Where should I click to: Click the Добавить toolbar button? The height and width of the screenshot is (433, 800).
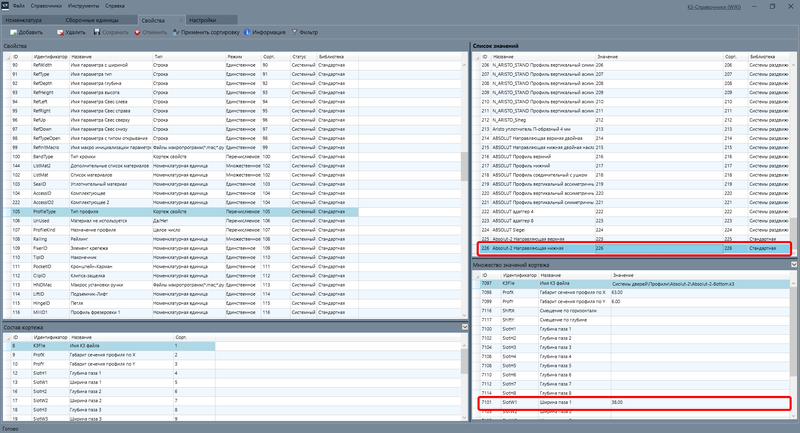click(x=27, y=32)
